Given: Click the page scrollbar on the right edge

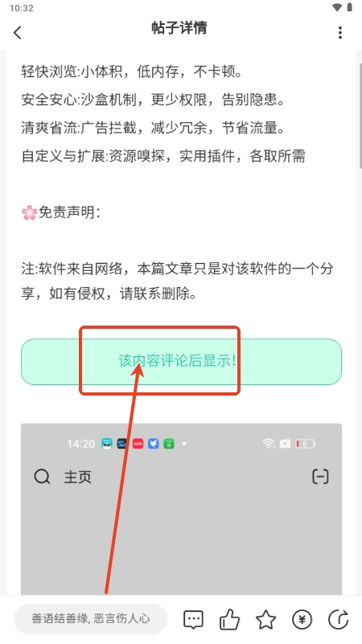Looking at the screenshot, I should coord(360,115).
